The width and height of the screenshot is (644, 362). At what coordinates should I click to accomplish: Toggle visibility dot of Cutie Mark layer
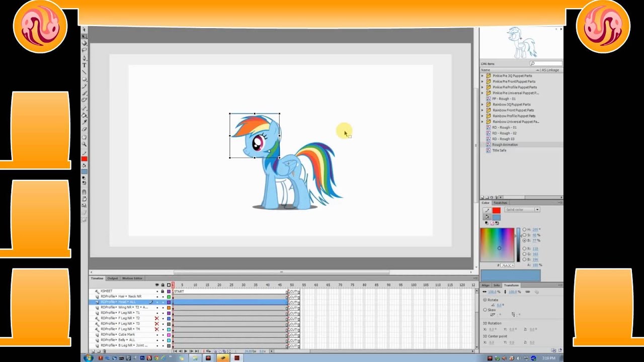click(x=157, y=334)
